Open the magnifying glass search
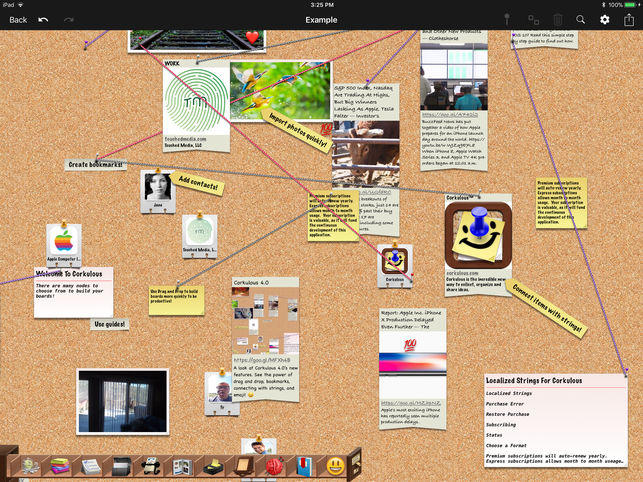This screenshot has width=643, height=482. pyautogui.click(x=580, y=19)
